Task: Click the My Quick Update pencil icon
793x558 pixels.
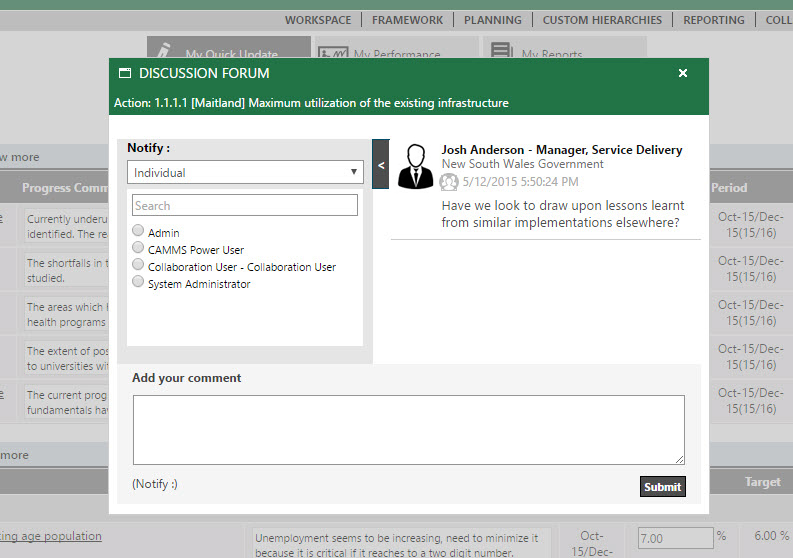Action: (163, 50)
